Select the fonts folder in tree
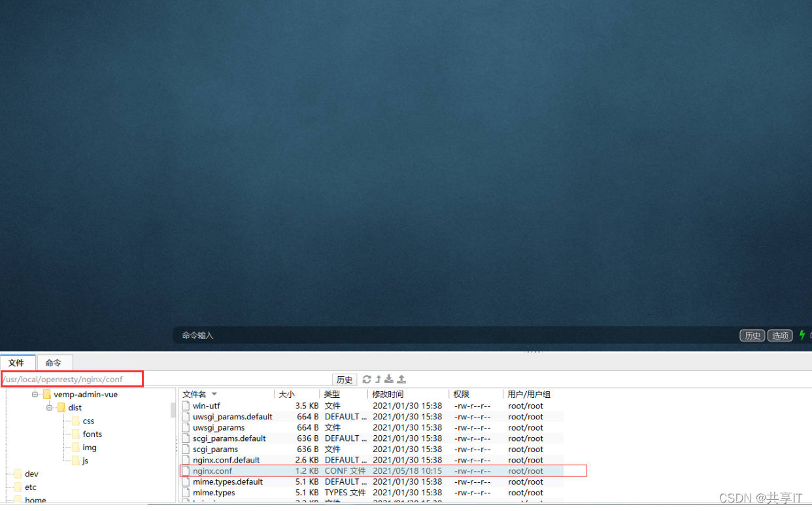Image resolution: width=812 pixels, height=511 pixels. pos(92,434)
